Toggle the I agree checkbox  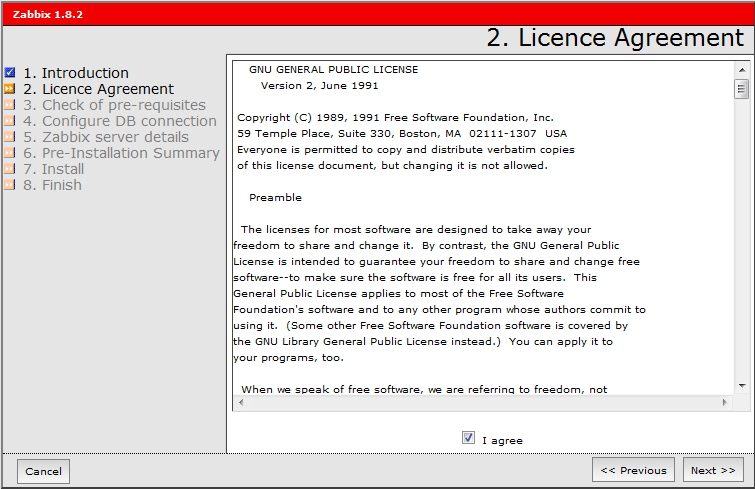tap(468, 438)
